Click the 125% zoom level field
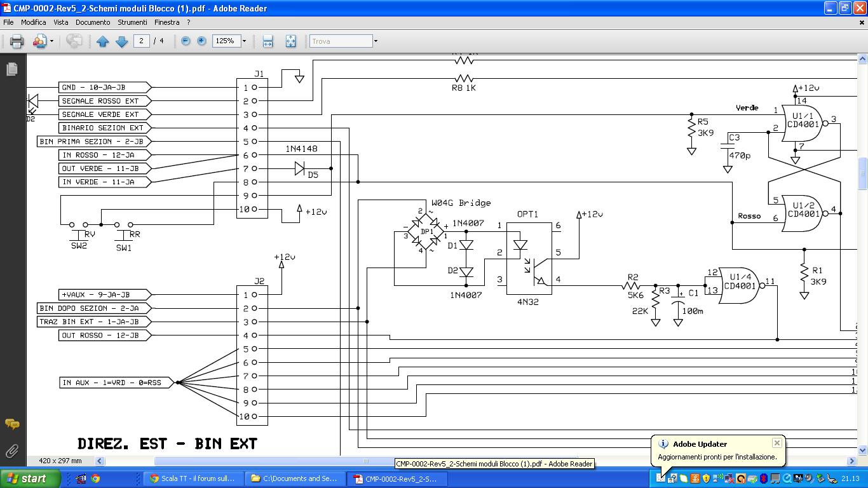 coord(226,41)
